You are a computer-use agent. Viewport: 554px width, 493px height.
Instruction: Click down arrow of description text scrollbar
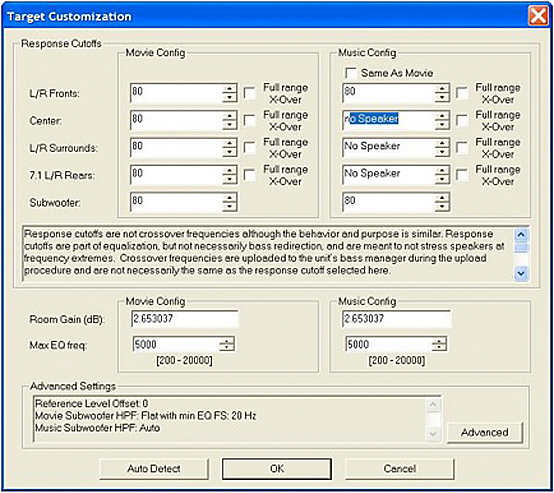coord(521,273)
